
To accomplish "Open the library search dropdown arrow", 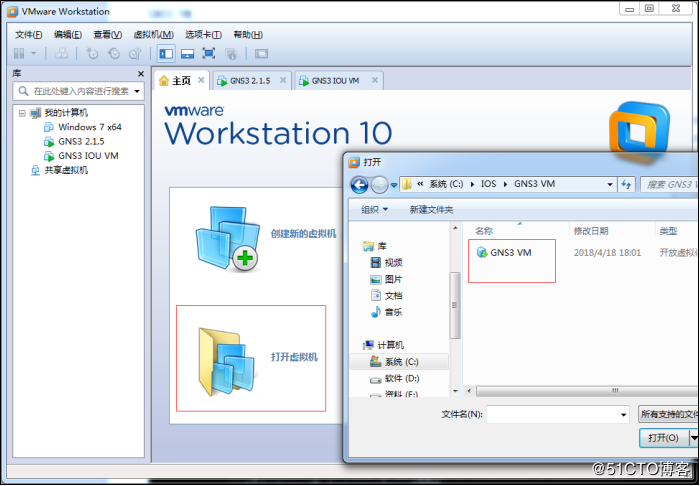I will point(137,91).
